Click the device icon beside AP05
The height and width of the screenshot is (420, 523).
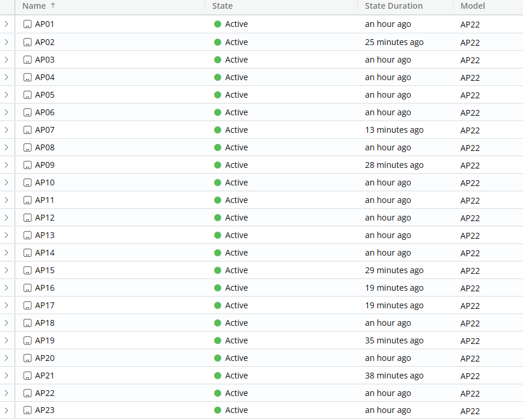[27, 95]
